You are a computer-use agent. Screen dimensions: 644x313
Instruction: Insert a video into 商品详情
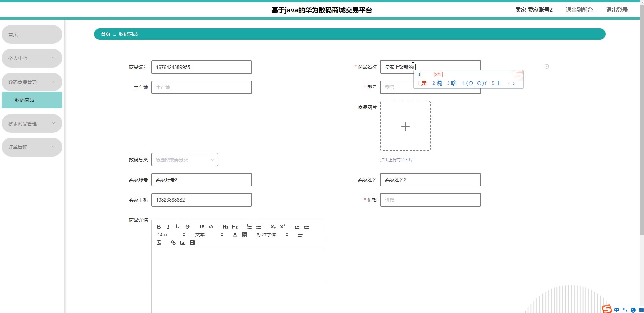(192, 243)
